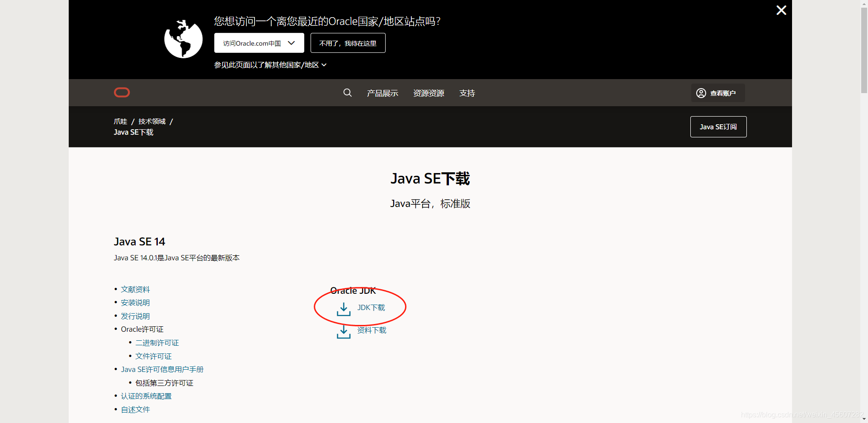The image size is (868, 423).
Task: Click the Oracle许可证 list item text
Action: [x=142, y=329]
